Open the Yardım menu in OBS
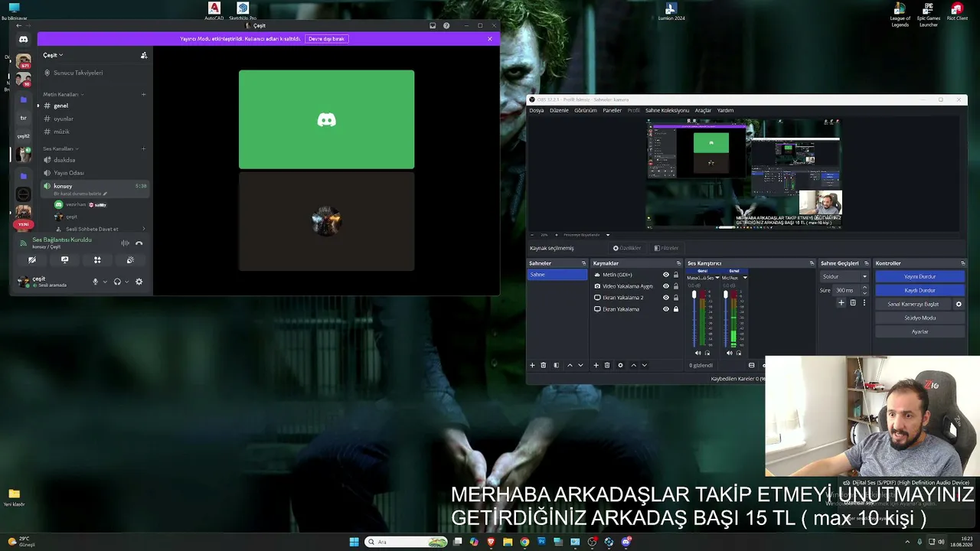Screen dimensions: 980x551 725,110
